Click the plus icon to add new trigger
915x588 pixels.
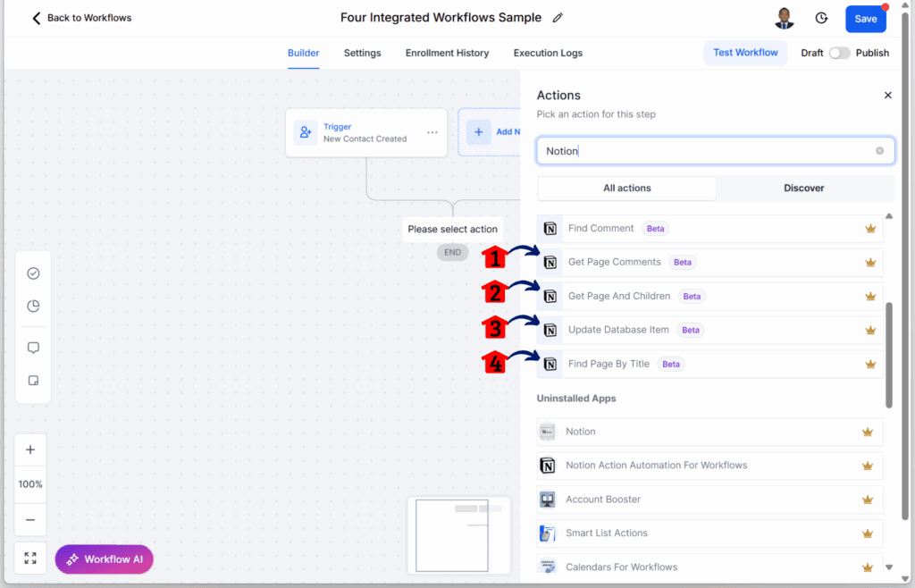tap(479, 132)
